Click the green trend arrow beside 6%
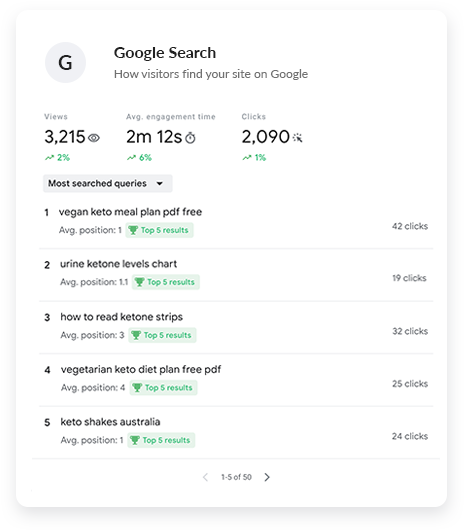Viewport: 466px width, 532px height. [131, 158]
